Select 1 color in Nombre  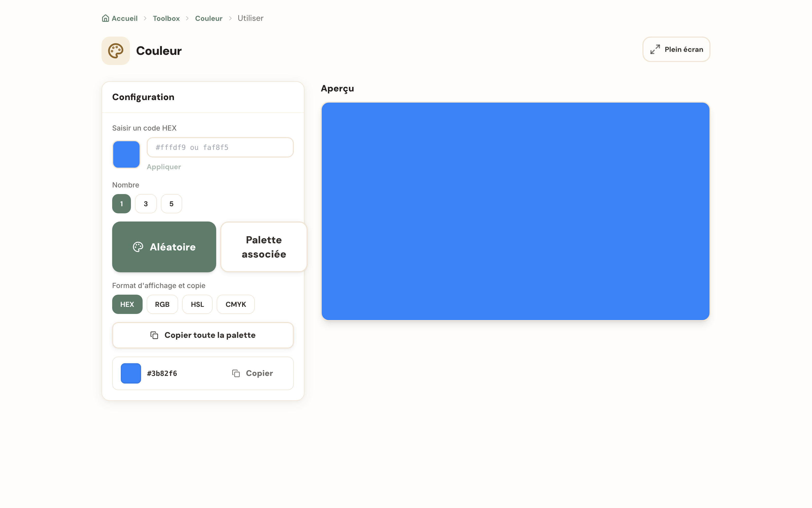pyautogui.click(x=122, y=204)
